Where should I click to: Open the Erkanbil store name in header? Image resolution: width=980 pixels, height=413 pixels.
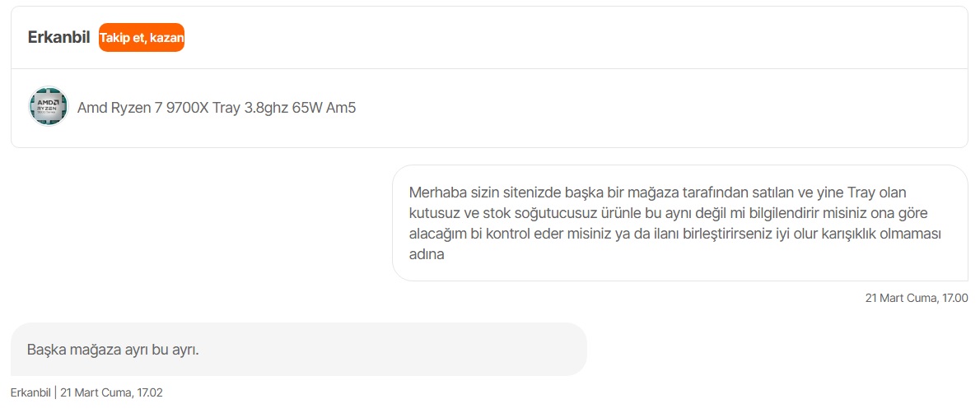tap(58, 38)
